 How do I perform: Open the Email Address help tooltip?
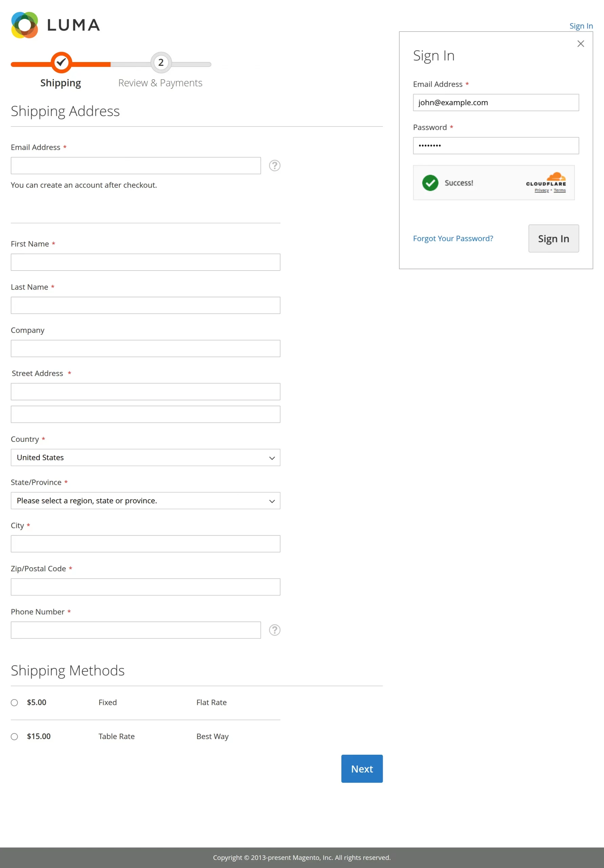275,165
